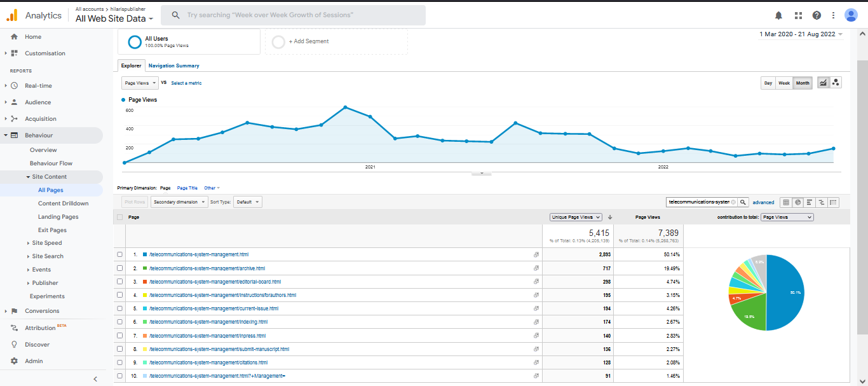This screenshot has width=868, height=386.
Task: Open the notifications bell
Action: pyautogui.click(x=778, y=15)
